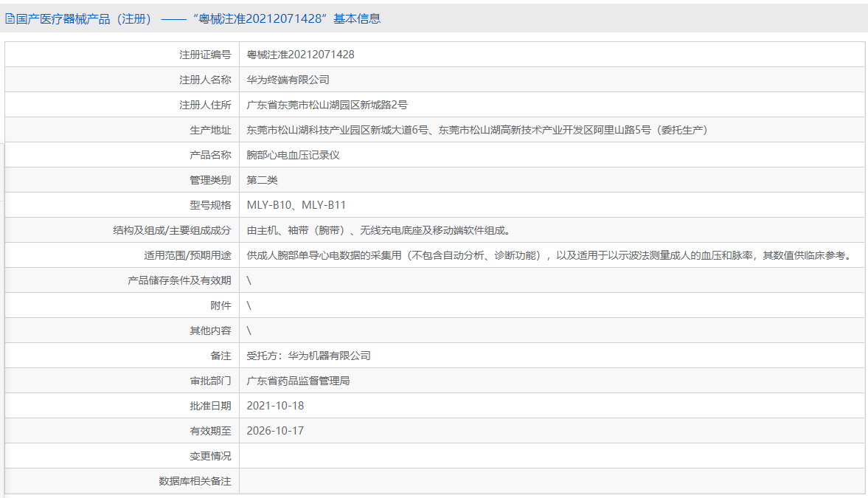The width and height of the screenshot is (868, 498).
Task: Click the label 备注
Action: pyautogui.click(x=221, y=356)
